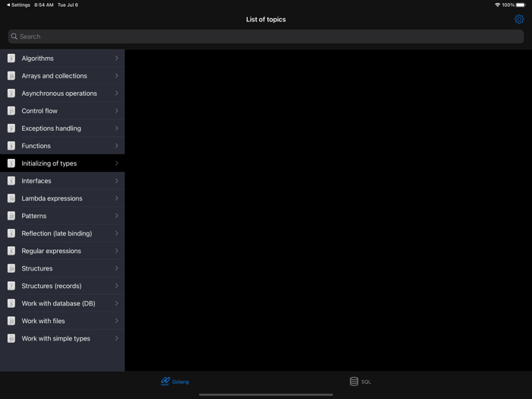Screen dimensions: 532x399
Task: Click the Wi-Fi status icon
Action: [x=497, y=5]
